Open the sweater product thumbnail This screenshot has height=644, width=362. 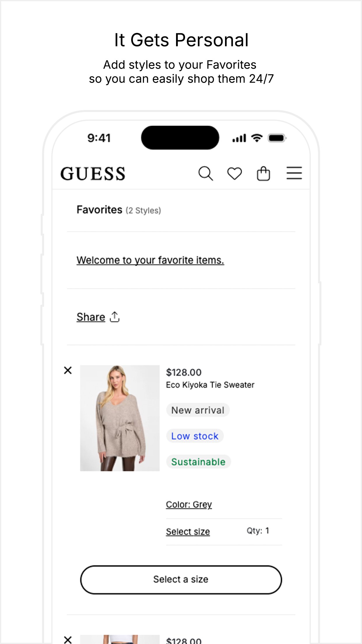(120, 418)
